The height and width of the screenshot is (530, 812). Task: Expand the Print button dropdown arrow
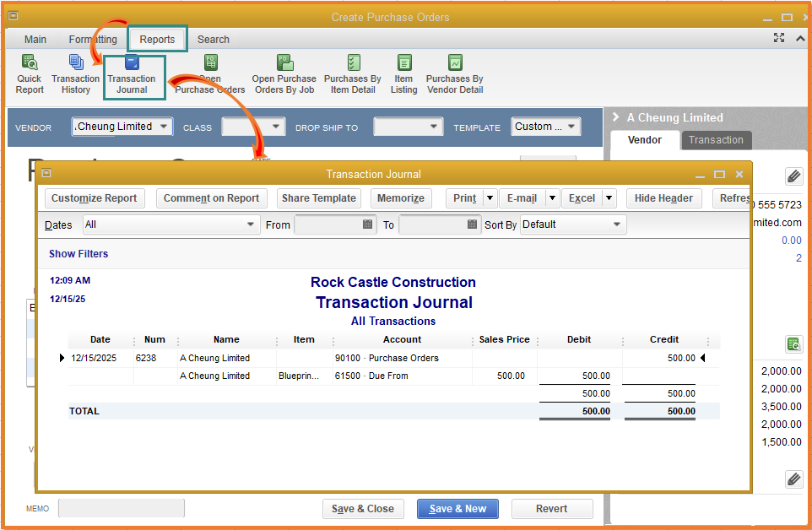pyautogui.click(x=490, y=197)
